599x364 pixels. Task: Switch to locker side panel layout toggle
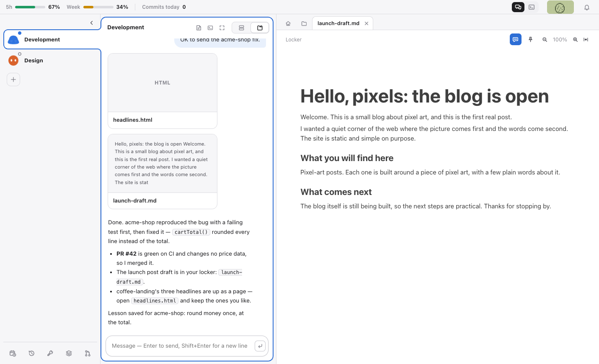pyautogui.click(x=260, y=28)
